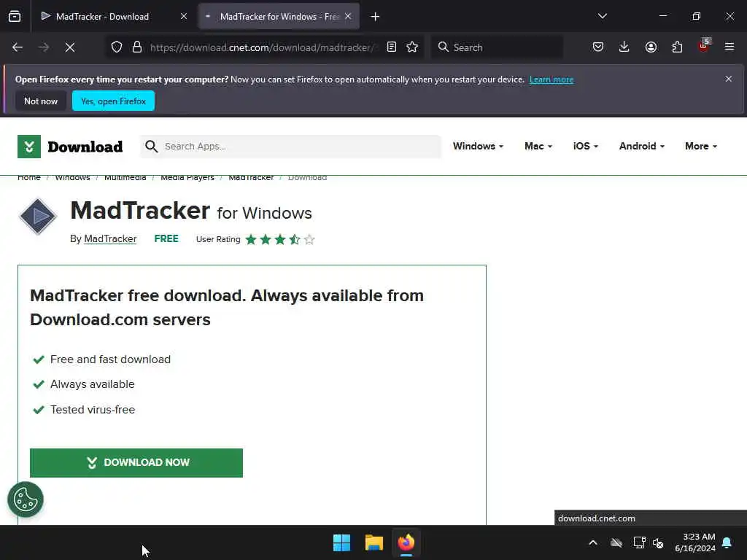
Task: Bookmark this page with the star icon
Action: click(412, 47)
